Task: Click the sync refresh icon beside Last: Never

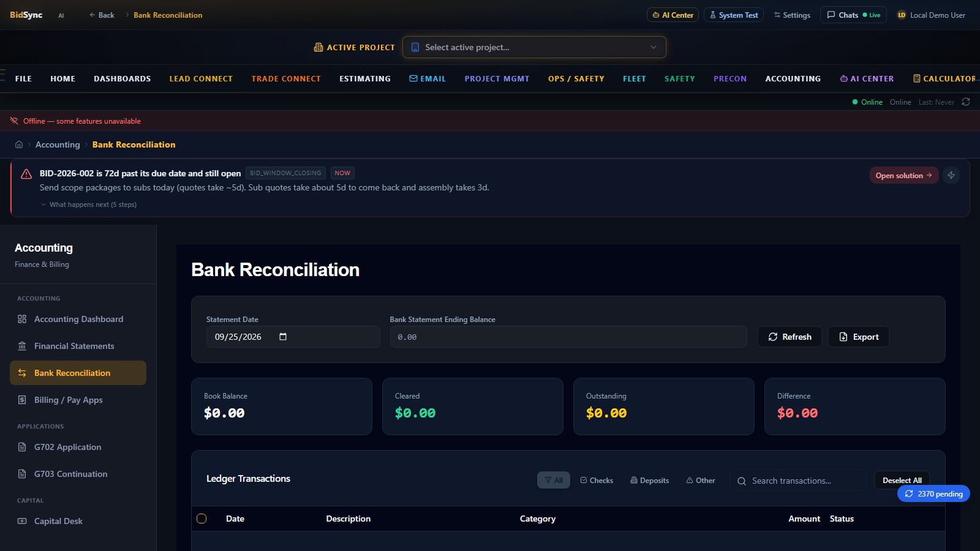Action: tap(966, 102)
